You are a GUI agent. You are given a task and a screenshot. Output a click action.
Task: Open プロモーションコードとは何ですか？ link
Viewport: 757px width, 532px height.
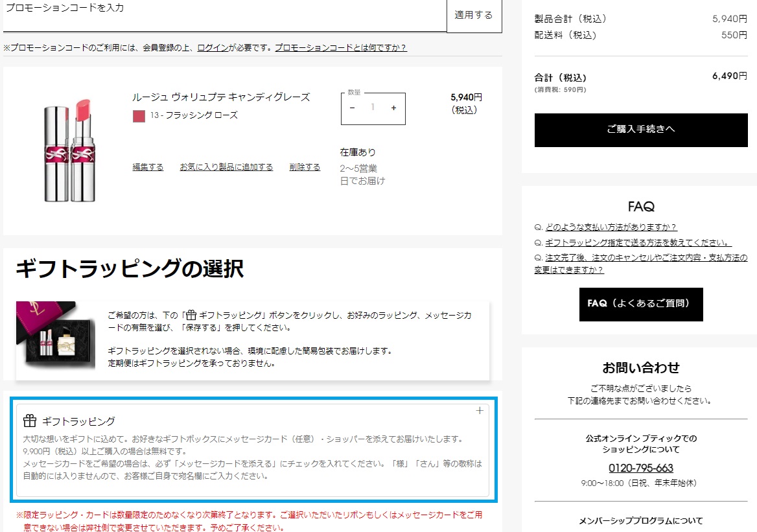pos(341,47)
